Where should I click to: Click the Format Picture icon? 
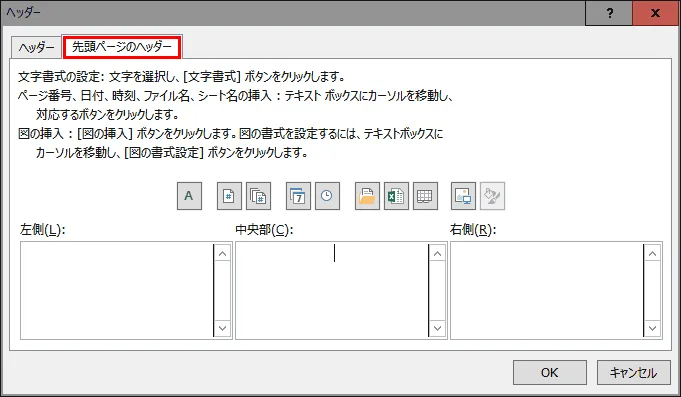pyautogui.click(x=493, y=196)
